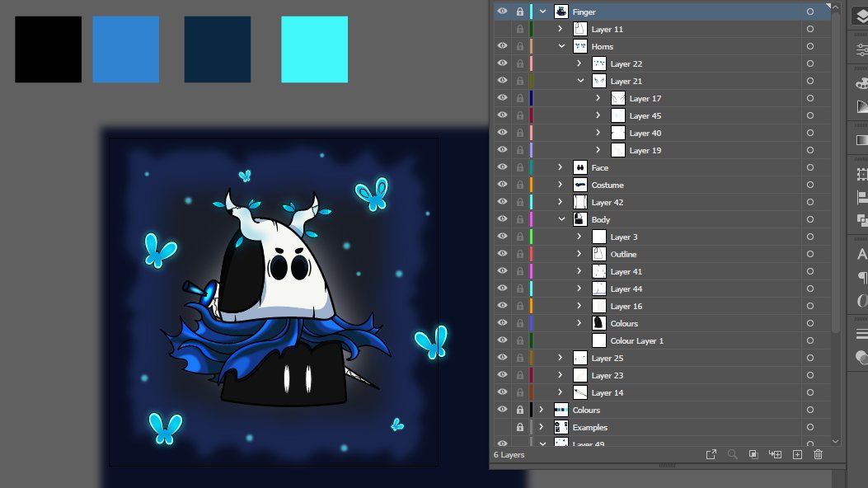Image resolution: width=868 pixels, height=488 pixels.
Task: Click lock icon of Examples layer
Action: coord(520,427)
